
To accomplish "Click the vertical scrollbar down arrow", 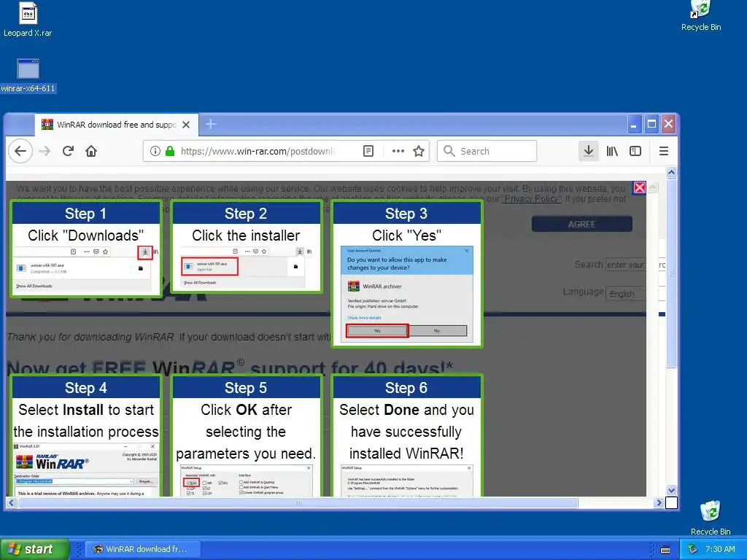I will point(671,490).
